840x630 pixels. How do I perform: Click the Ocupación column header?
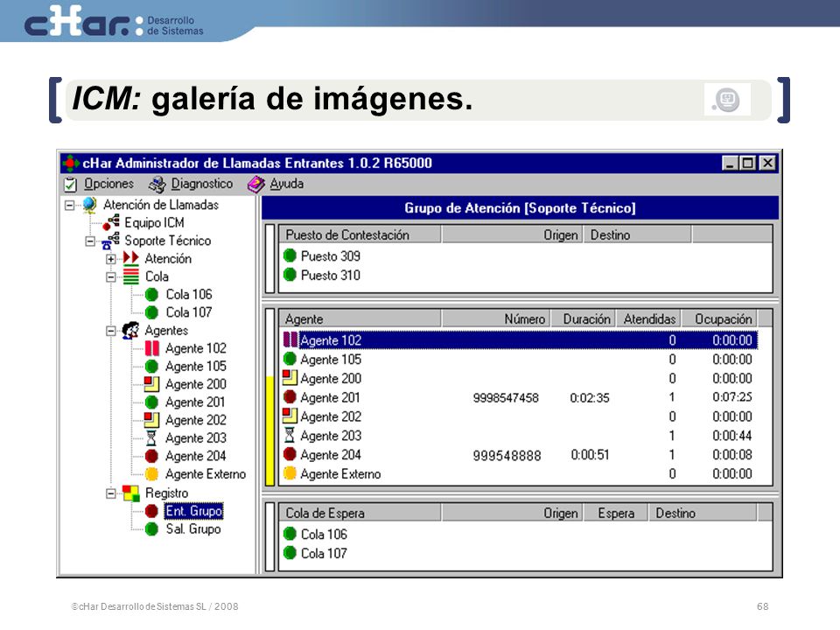click(x=719, y=318)
